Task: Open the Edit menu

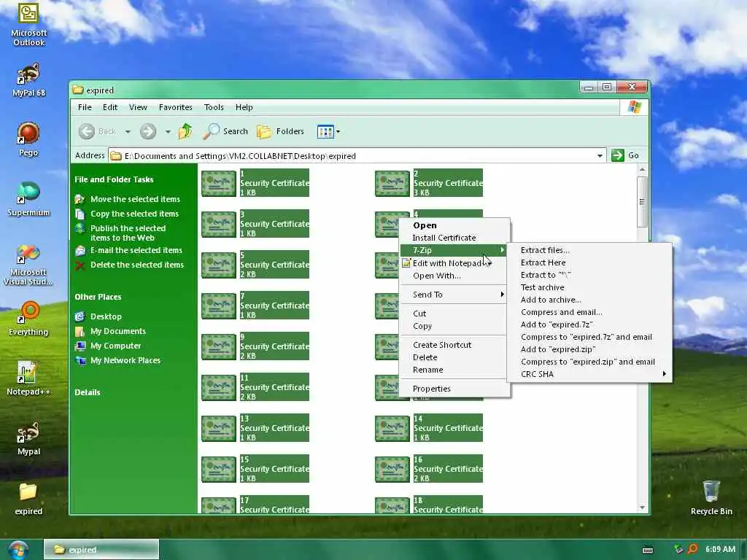Action: tap(110, 107)
